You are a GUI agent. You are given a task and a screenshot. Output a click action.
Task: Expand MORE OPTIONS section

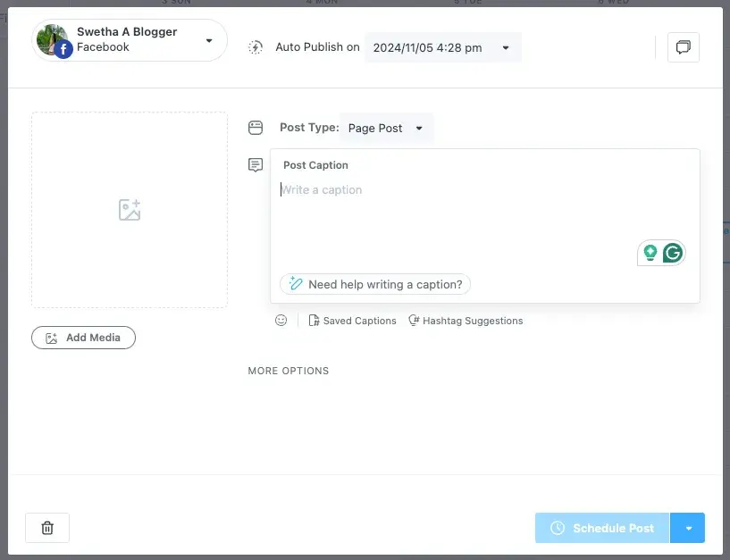[x=289, y=371]
